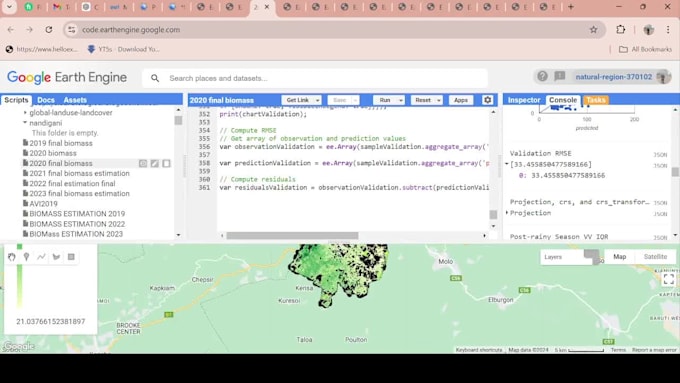Open Chrome profile icon
This screenshot has height=383, width=680.
[x=648, y=29]
